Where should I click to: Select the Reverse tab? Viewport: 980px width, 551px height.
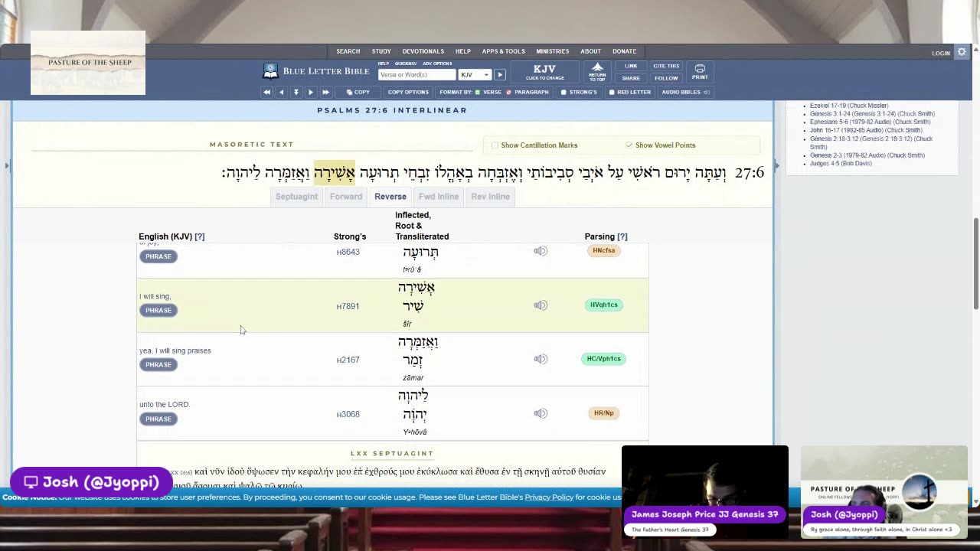pyautogui.click(x=390, y=197)
